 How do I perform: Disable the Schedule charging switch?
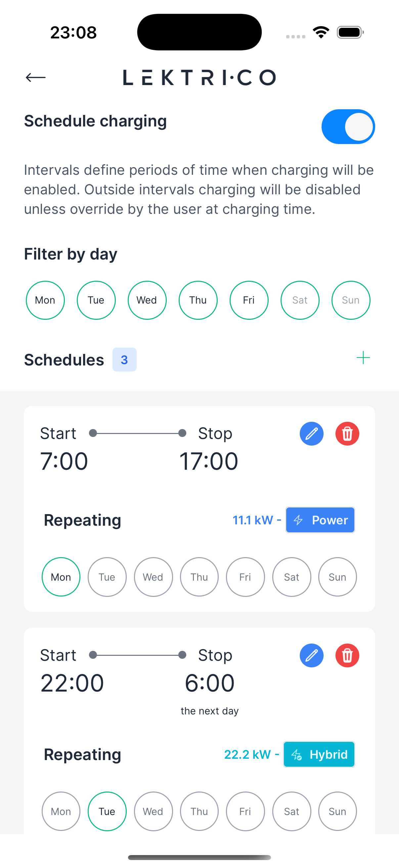tap(348, 127)
